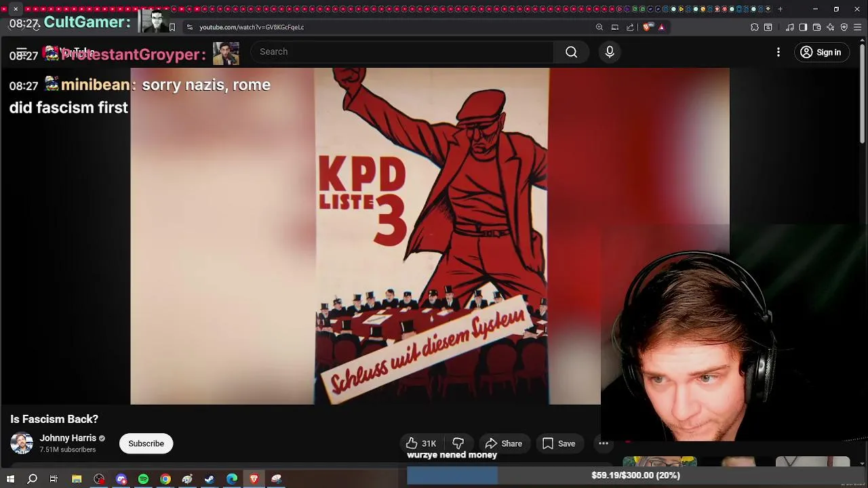Open the Brave VPN shield icon
Image resolution: width=868 pixels, height=488 pixels.
844,27
